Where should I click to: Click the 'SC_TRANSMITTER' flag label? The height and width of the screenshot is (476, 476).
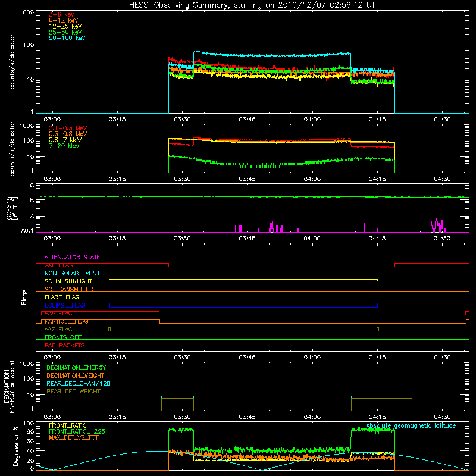click(68, 289)
